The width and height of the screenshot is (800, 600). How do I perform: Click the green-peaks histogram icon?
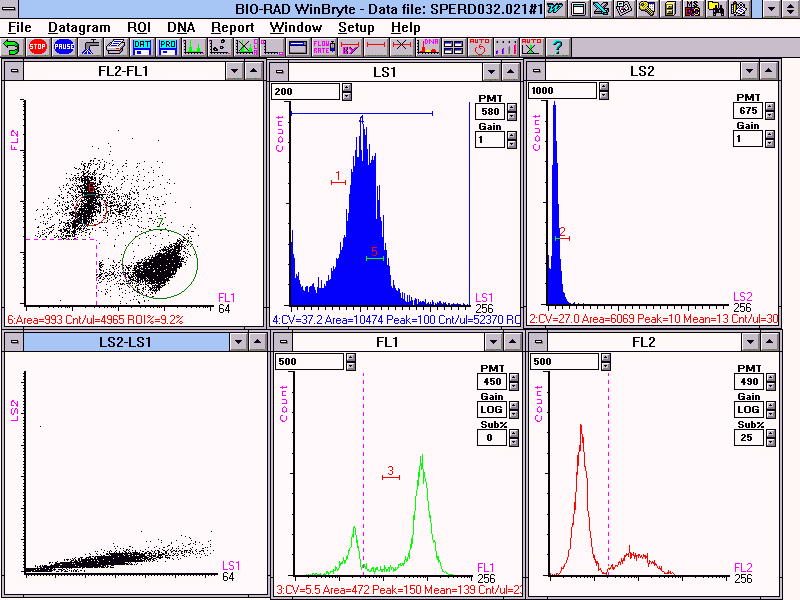click(194, 47)
